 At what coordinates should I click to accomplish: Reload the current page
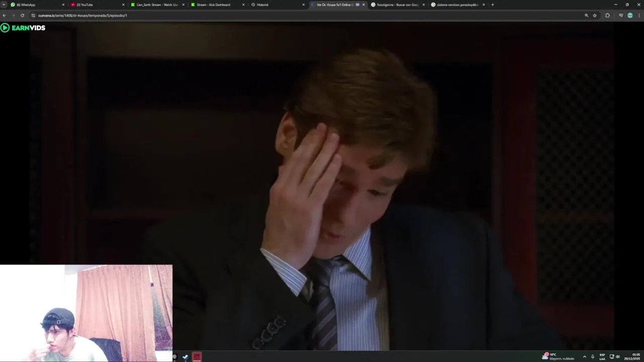coord(22,16)
